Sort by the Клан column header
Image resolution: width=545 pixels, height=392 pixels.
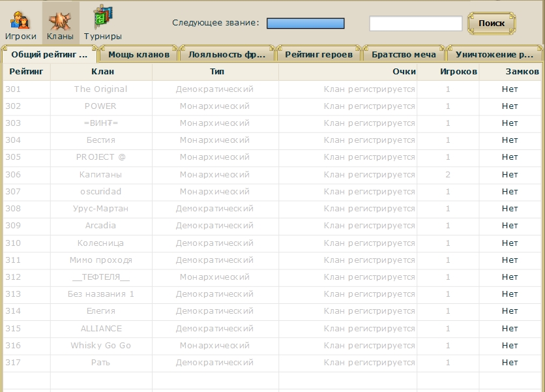[101, 72]
